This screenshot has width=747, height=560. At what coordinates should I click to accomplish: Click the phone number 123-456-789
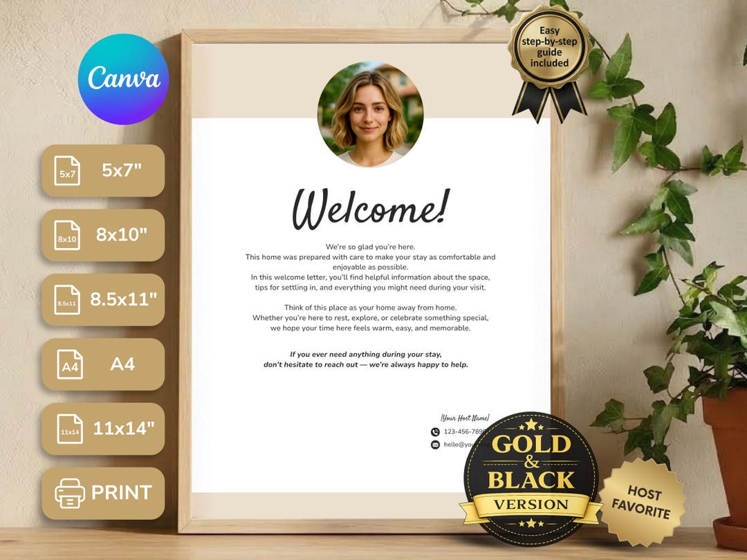click(465, 431)
